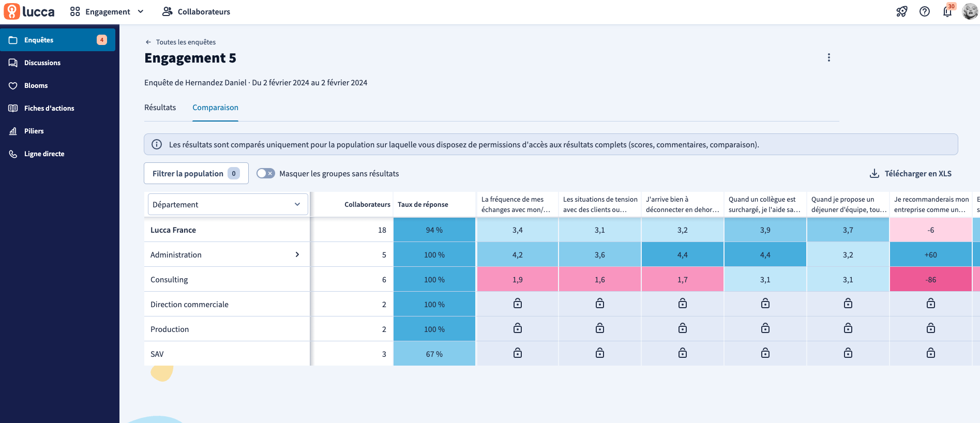This screenshot has width=980, height=423.
Task: Click Direction commerciale lock under 'fréquence de mes échanges'
Action: [x=517, y=304]
